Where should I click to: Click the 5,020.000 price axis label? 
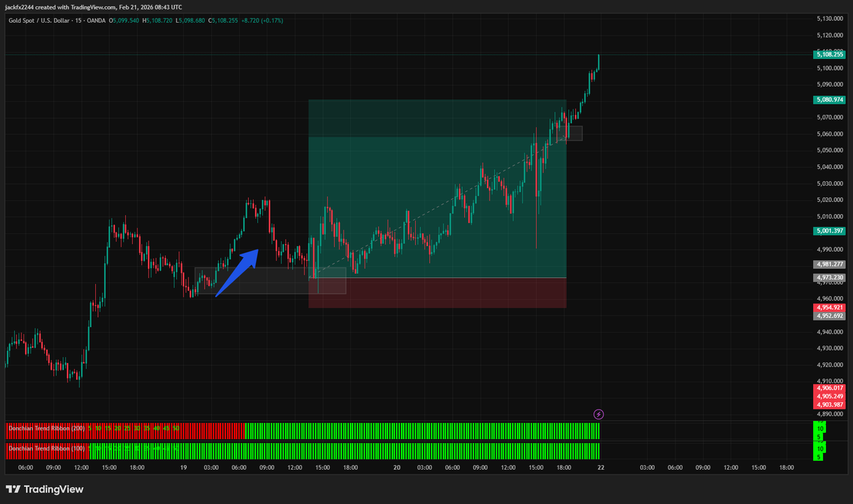(830, 200)
